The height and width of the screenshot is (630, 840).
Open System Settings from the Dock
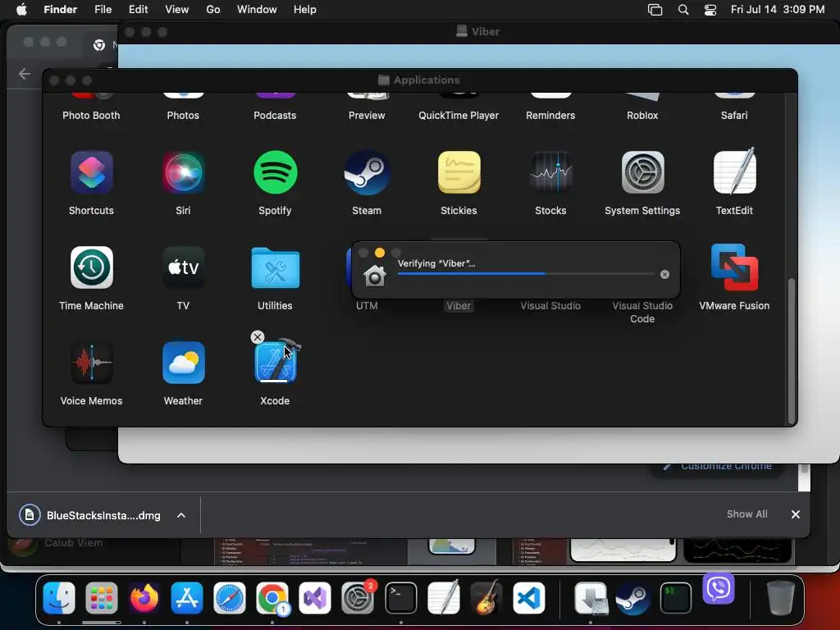coord(358,598)
